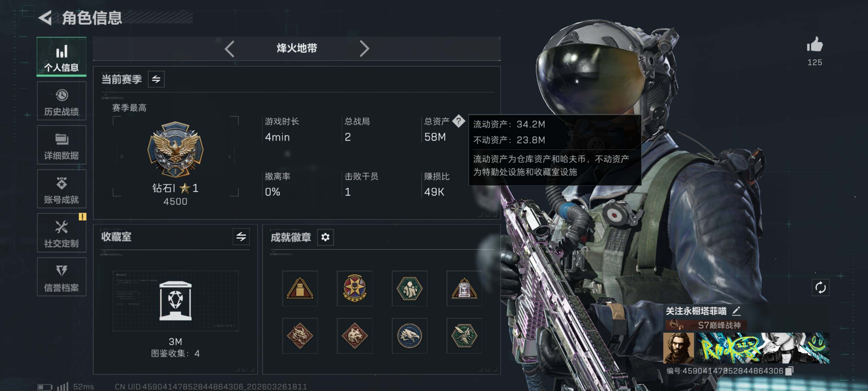868x391 pixels.
Task: Switch to previous game mode with left chevron
Action: tap(229, 49)
